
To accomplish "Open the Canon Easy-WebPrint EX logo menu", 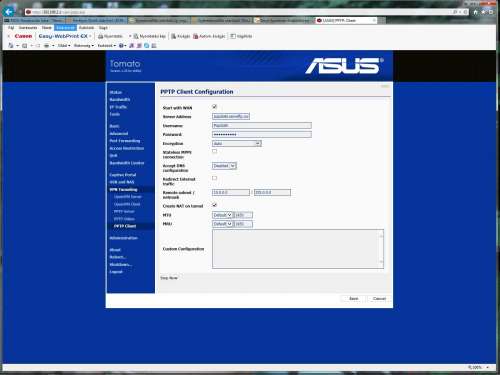I will coord(23,36).
